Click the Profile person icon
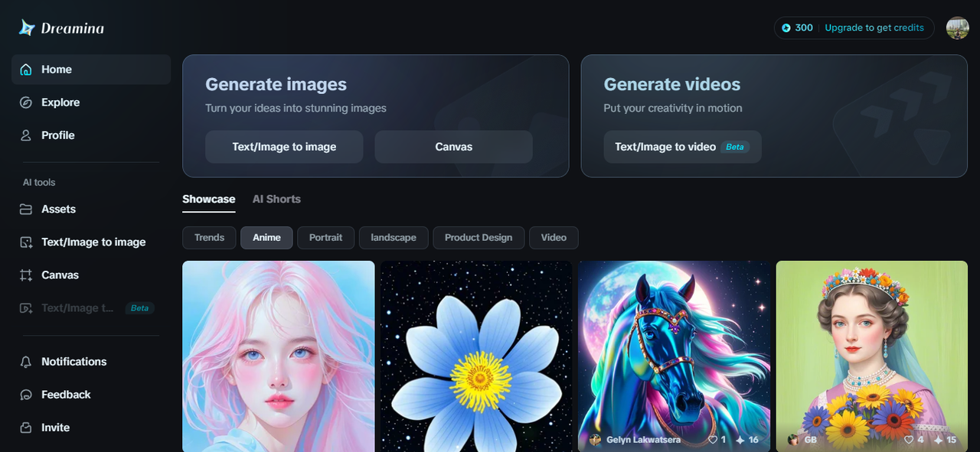This screenshot has height=452, width=980. pos(26,135)
